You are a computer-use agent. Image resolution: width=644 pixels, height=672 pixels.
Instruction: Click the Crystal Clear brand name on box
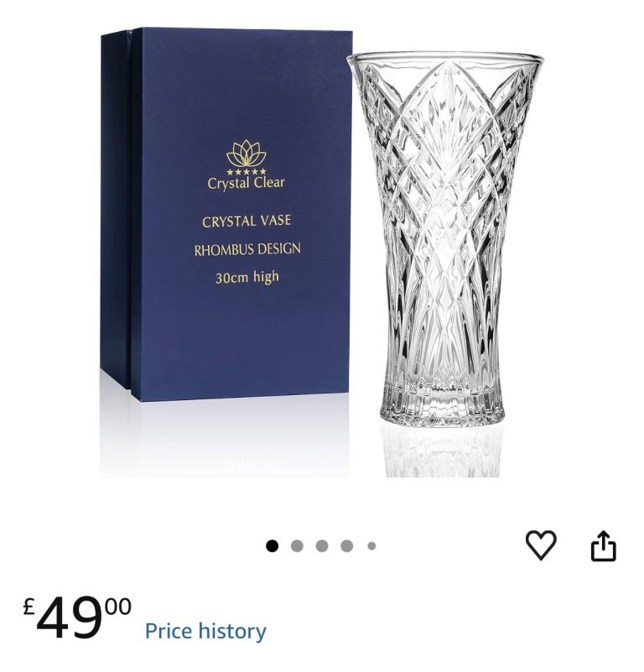246,183
